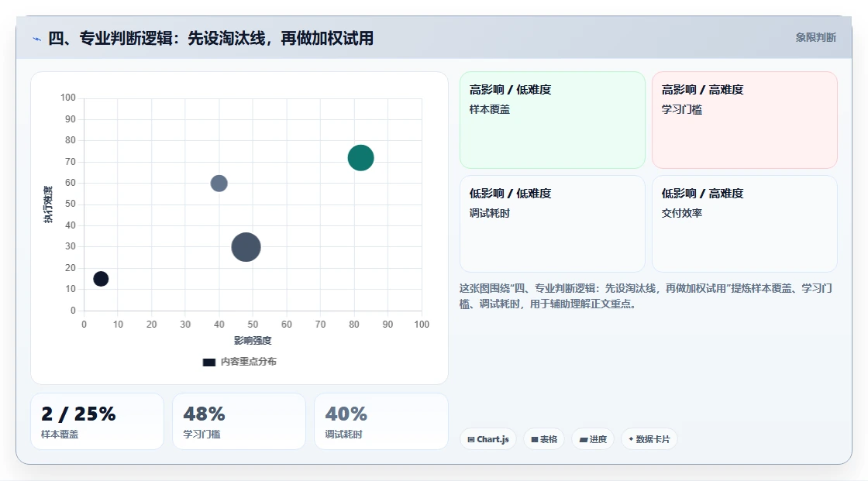The height and width of the screenshot is (481, 868).
Task: Click the description paragraph starting 这张图围绕
Action: (646, 296)
